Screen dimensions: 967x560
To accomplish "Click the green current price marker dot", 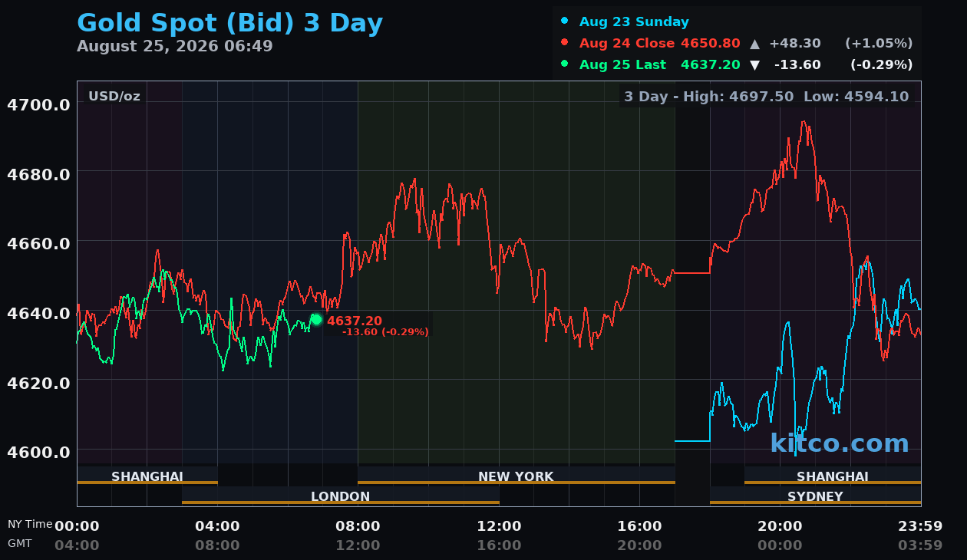I will pyautogui.click(x=316, y=319).
